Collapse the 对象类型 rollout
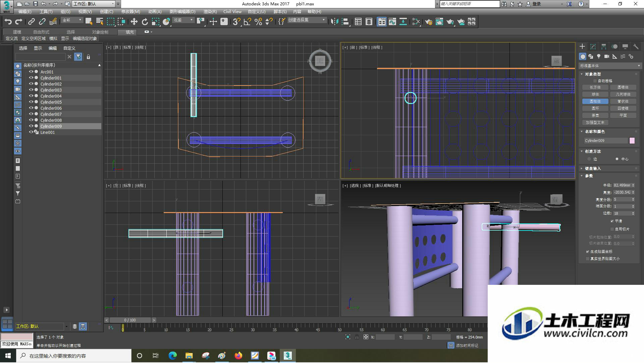The image size is (644, 363). coord(593,74)
